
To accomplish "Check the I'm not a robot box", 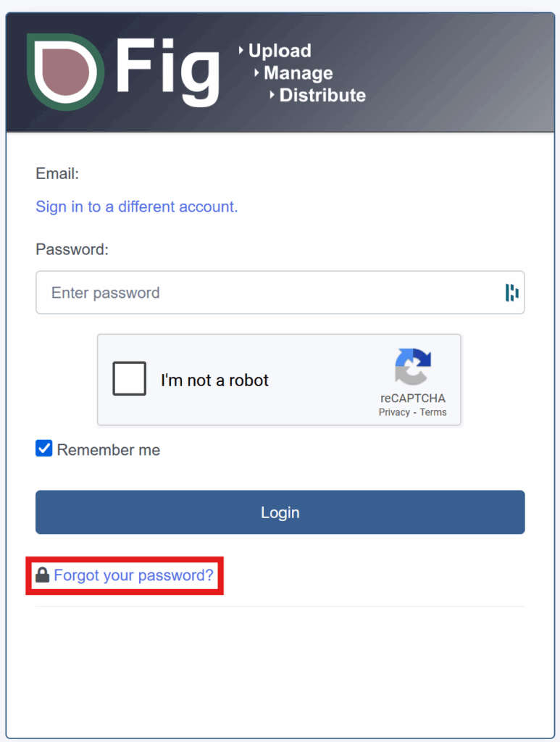I will coord(129,378).
